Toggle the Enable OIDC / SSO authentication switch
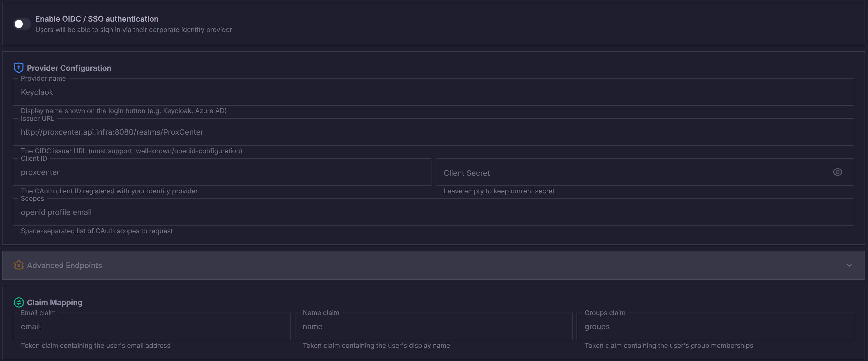This screenshot has height=361, width=868. [22, 24]
